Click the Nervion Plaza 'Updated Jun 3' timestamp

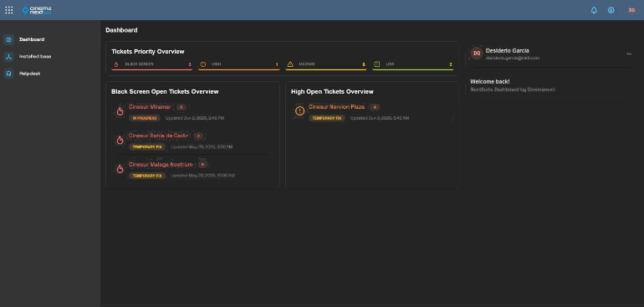pos(380,118)
